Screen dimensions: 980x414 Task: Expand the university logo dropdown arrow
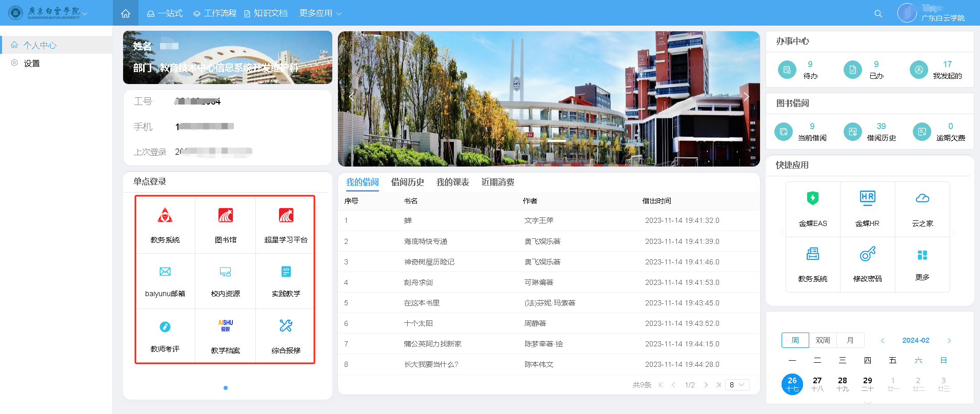85,14
